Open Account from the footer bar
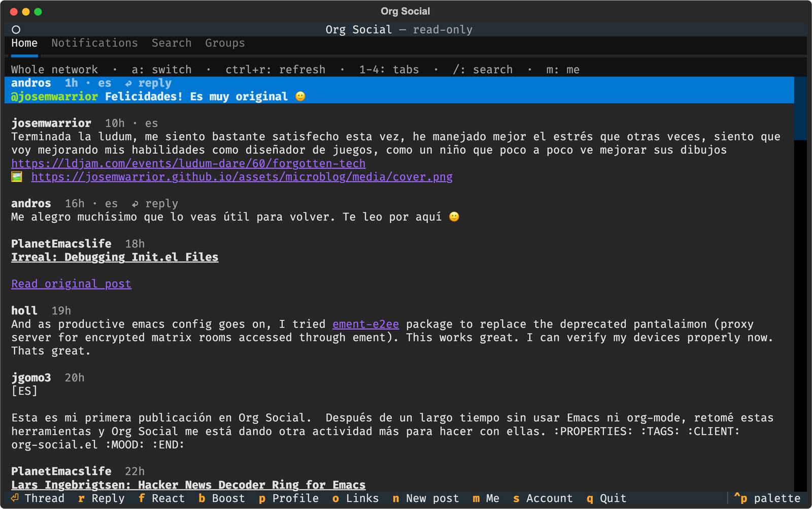 549,498
